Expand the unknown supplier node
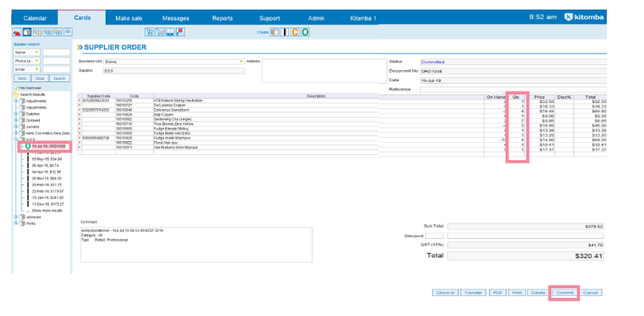The width and height of the screenshot is (644, 316). coord(16,216)
